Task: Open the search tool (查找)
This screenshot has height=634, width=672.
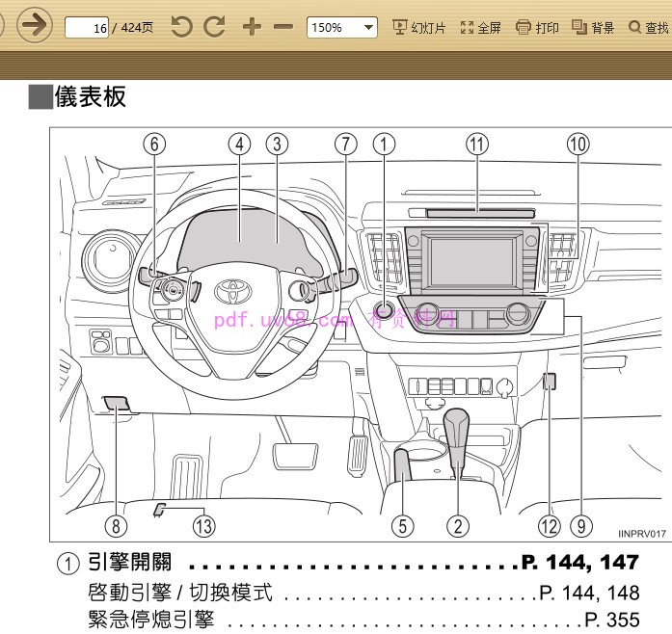Action: (649, 28)
